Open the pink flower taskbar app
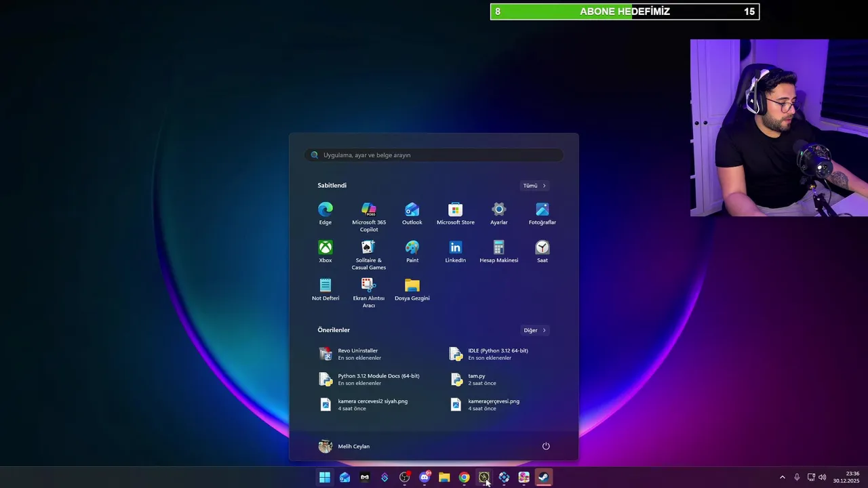868x488 pixels. (524, 477)
